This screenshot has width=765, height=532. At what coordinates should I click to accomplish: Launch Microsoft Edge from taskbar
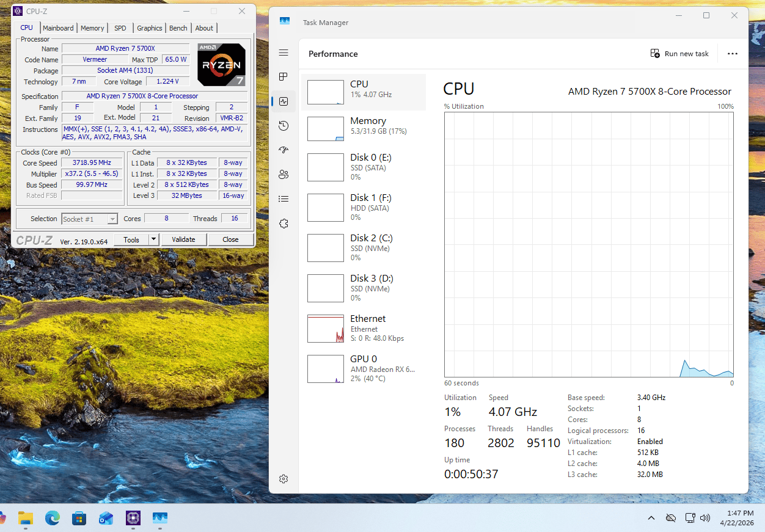53,519
